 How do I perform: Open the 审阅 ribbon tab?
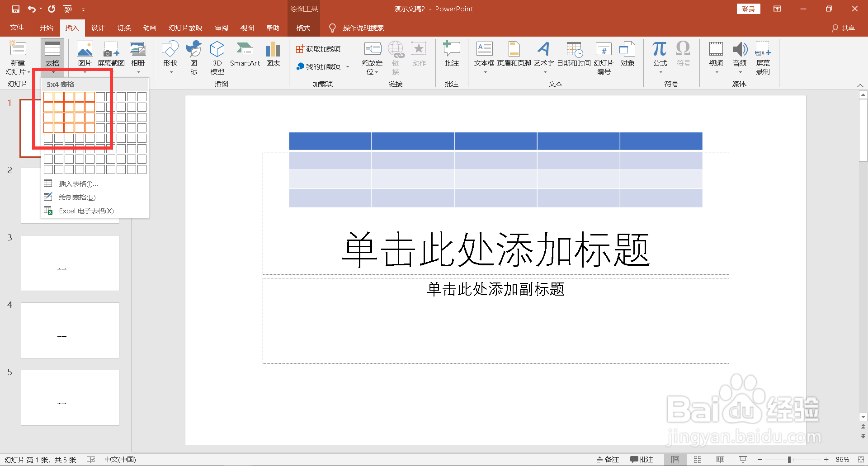(221, 28)
